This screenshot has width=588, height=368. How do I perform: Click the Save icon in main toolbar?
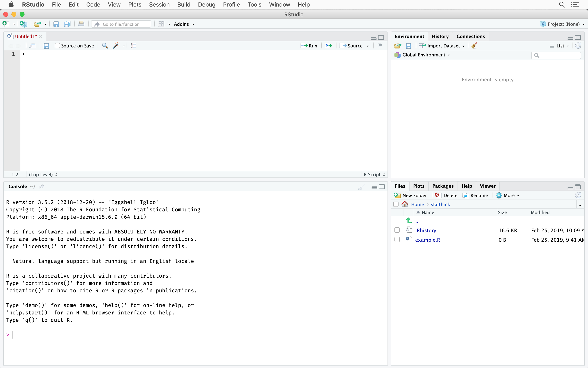click(56, 24)
